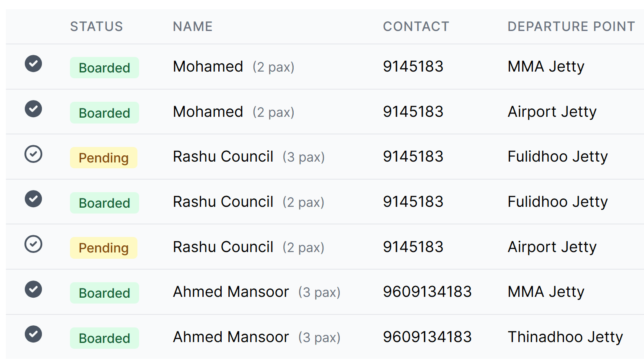Toggle check circle for Rashu Council Fulidhoo boarded row

pos(33,199)
